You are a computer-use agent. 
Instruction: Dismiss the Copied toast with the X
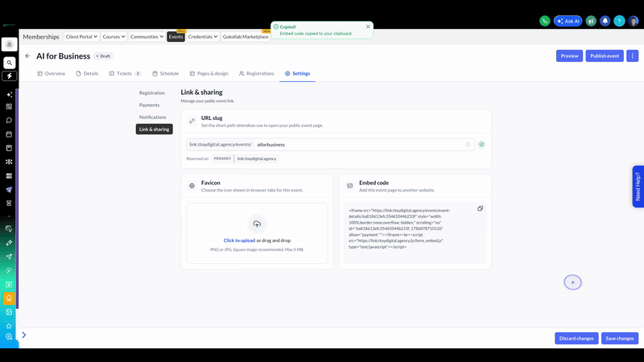[368, 27]
